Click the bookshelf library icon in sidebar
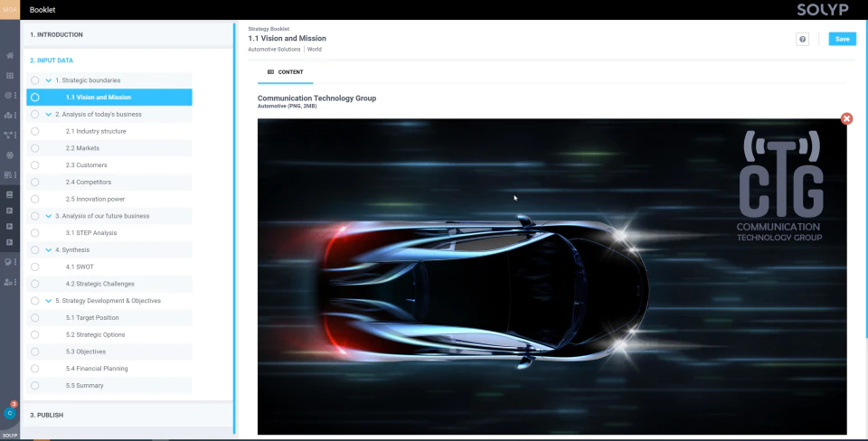Screen dimensions: 868x441 pos(8,174)
